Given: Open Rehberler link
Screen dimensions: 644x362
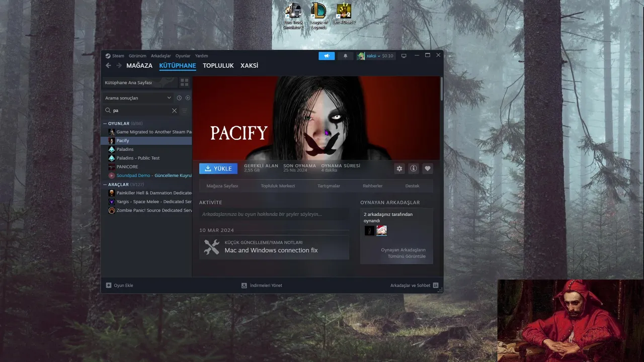Looking at the screenshot, I should click(373, 186).
